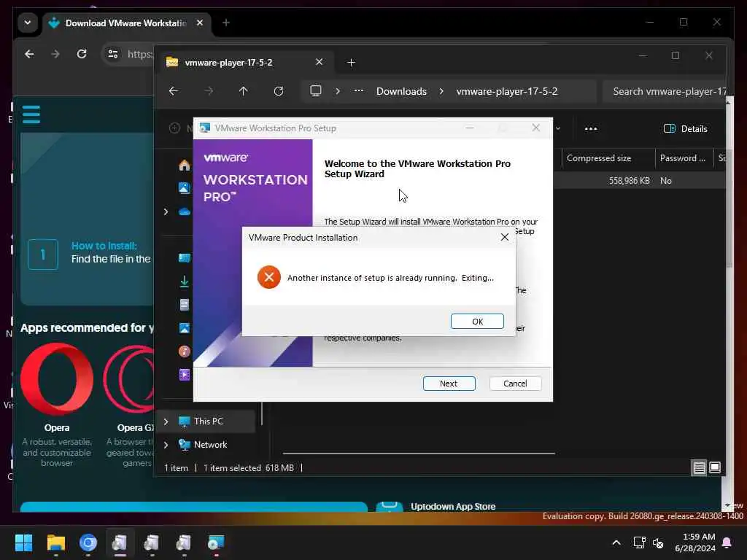Open Uptodown hamburger menu
The image size is (747, 560).
31,114
